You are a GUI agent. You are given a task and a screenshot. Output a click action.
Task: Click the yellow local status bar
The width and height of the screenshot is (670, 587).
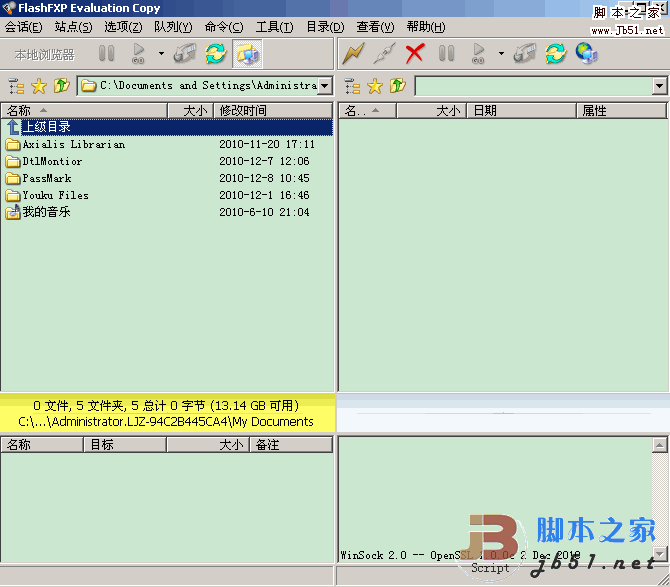tap(167, 413)
